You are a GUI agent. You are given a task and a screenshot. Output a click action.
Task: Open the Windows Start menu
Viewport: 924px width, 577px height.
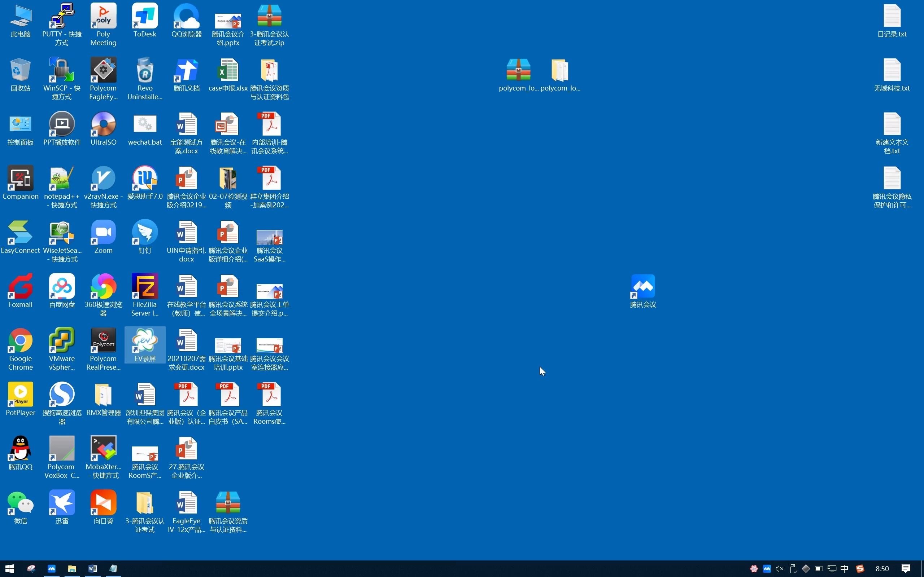tap(9, 569)
